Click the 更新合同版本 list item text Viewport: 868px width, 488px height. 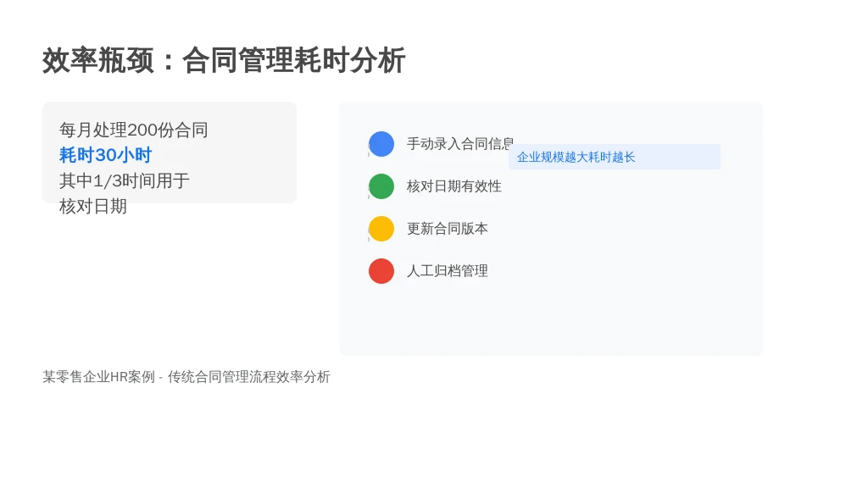click(448, 229)
